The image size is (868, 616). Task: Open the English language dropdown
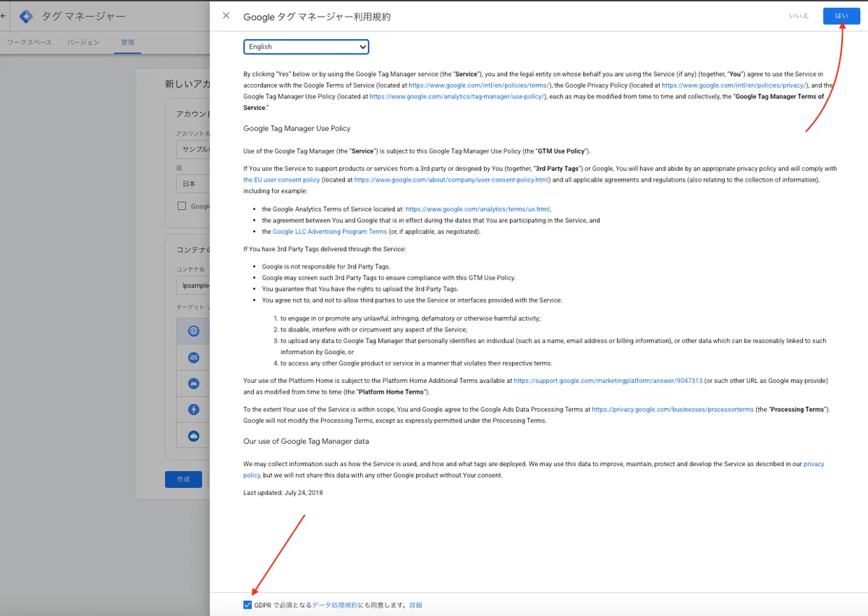point(306,47)
